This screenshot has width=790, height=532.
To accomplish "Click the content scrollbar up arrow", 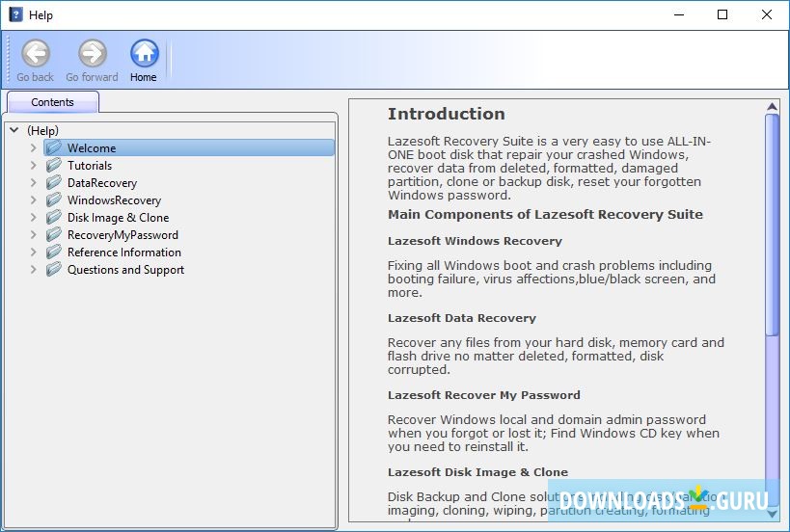I will pos(772,107).
